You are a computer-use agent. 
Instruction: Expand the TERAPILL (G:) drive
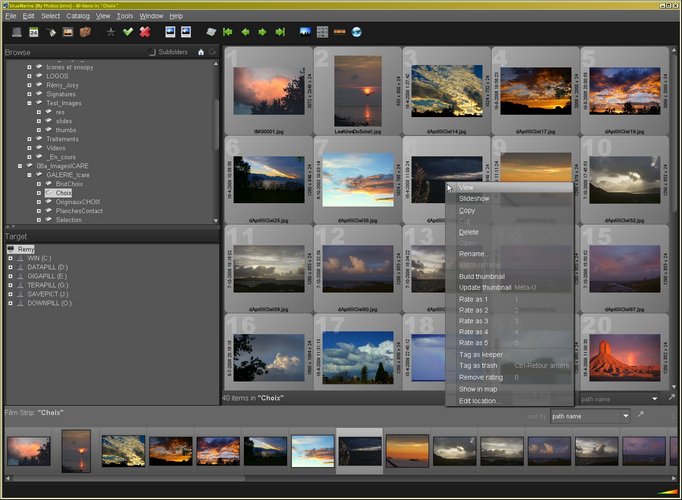pos(10,285)
